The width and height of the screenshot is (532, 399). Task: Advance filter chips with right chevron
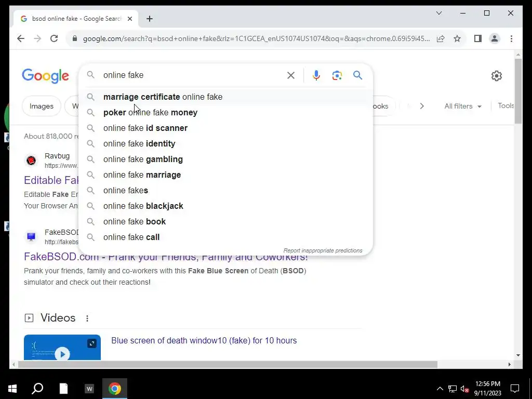click(x=422, y=106)
